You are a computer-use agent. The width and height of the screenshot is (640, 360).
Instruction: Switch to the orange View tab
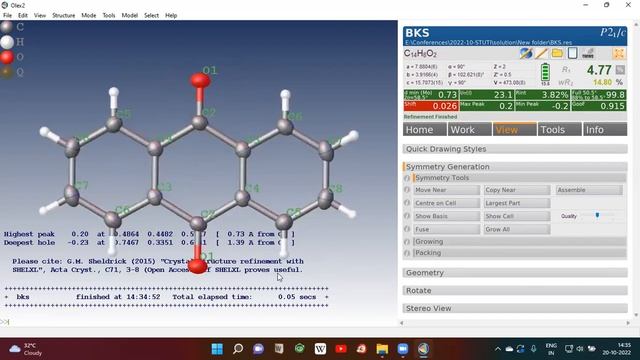tap(514, 129)
